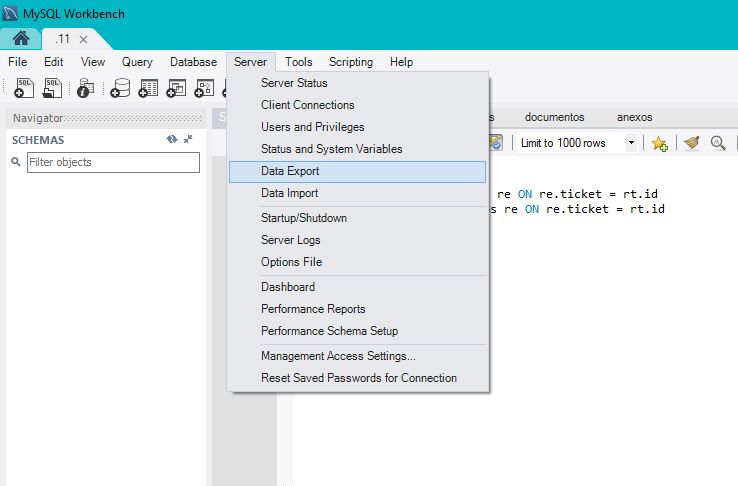The image size is (738, 486).
Task: Switch to the documentos tab
Action: click(x=554, y=117)
